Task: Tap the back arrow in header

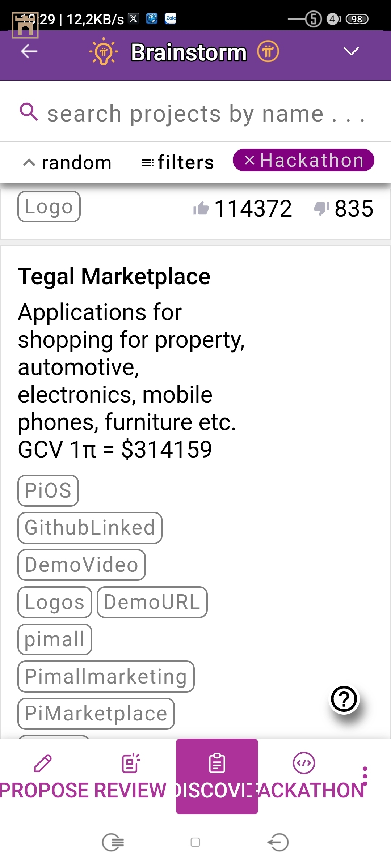Action: (29, 51)
